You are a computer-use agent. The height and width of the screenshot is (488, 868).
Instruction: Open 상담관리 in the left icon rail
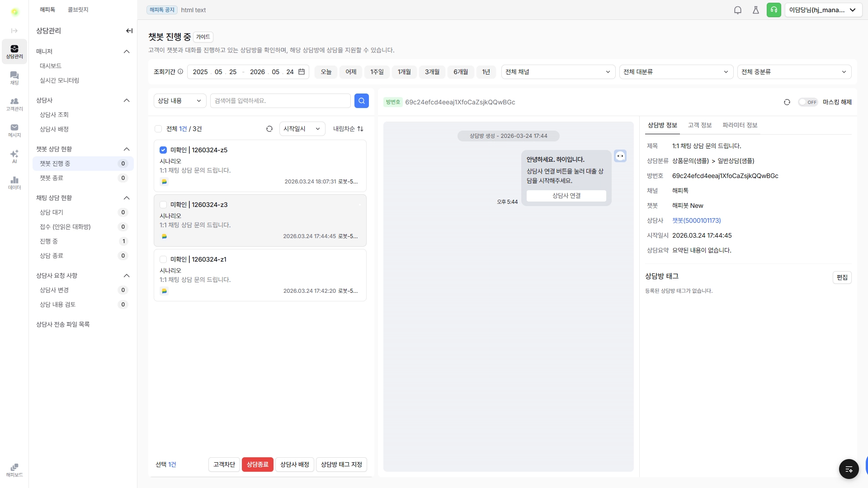14,52
